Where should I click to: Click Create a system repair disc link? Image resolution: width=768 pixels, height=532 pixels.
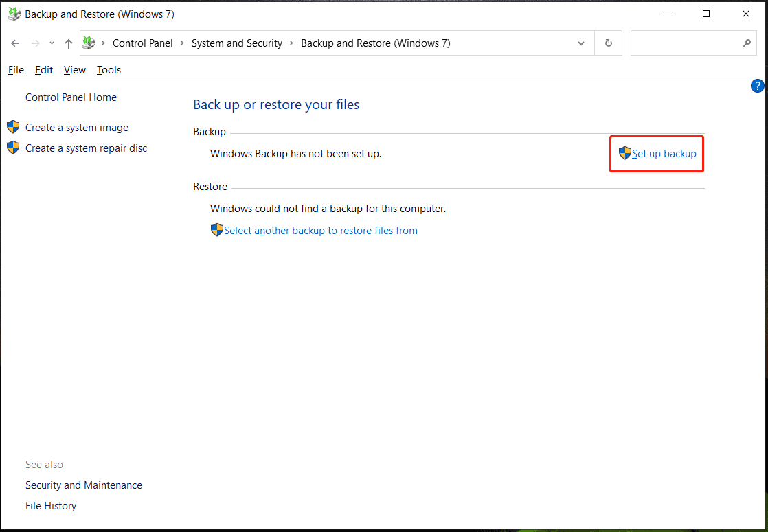(86, 148)
